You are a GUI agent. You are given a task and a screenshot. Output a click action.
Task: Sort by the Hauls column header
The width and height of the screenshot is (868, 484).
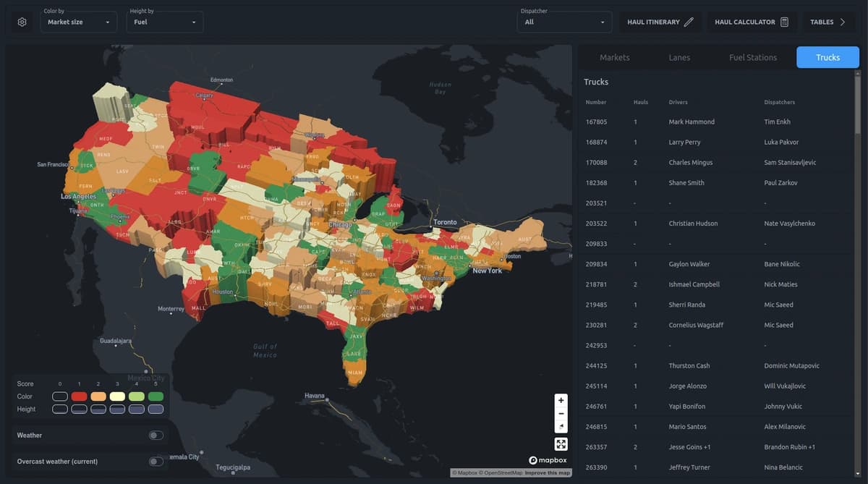tap(641, 102)
